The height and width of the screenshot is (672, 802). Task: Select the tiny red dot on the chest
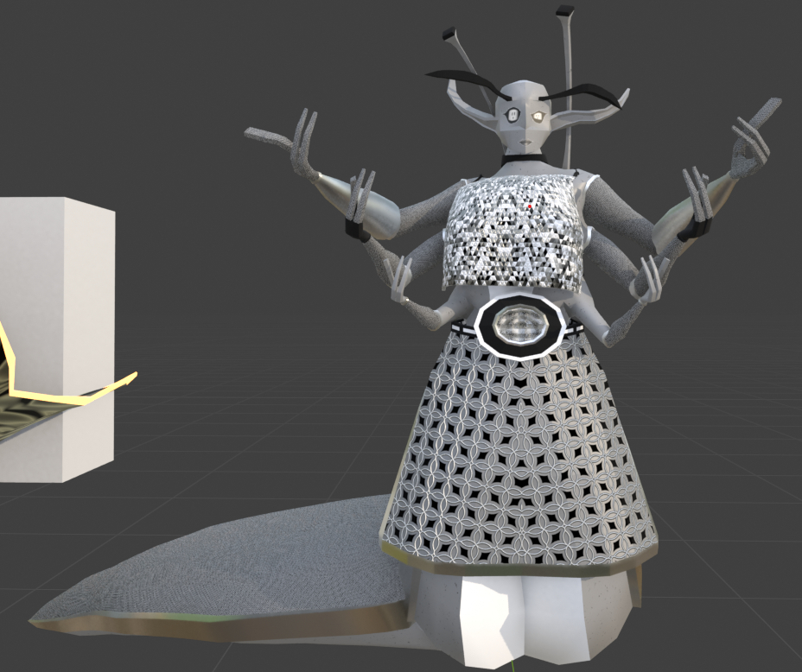(x=530, y=207)
